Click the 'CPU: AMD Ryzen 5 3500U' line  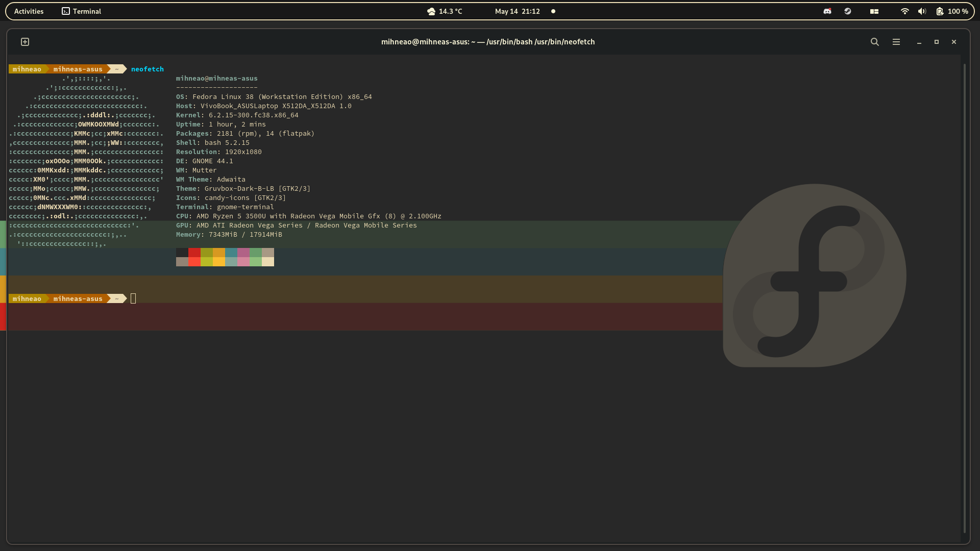(308, 216)
